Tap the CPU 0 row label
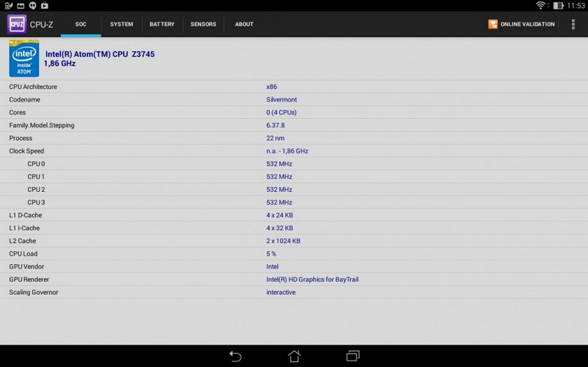The height and width of the screenshot is (367, 588). (x=36, y=164)
